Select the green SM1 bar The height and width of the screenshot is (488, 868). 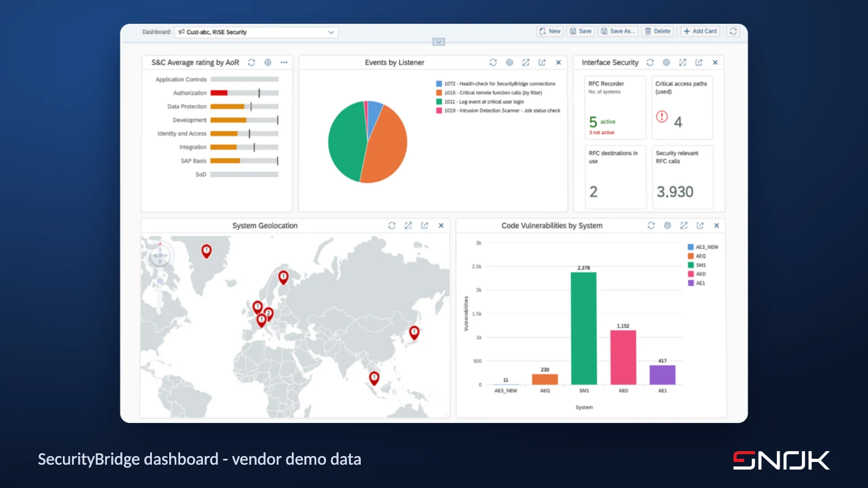(584, 329)
